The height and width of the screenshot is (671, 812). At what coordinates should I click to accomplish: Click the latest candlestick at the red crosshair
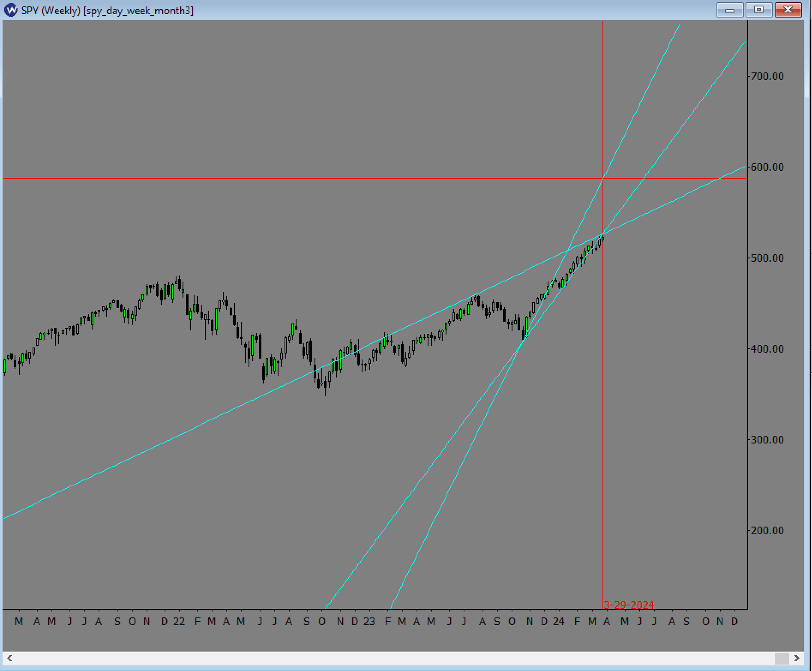click(603, 238)
